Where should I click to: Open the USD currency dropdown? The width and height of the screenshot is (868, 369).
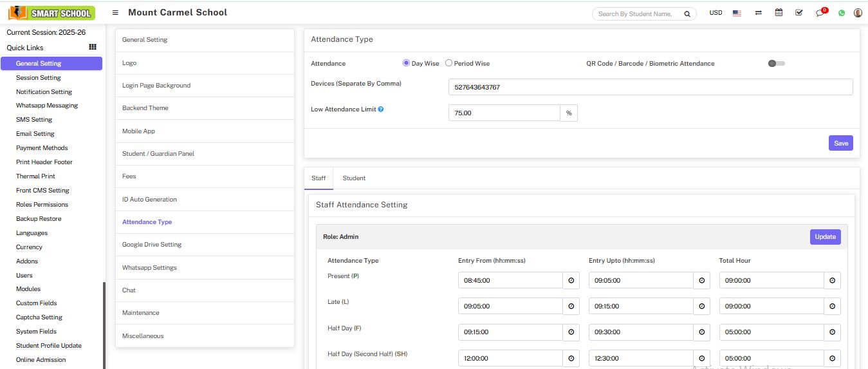716,13
